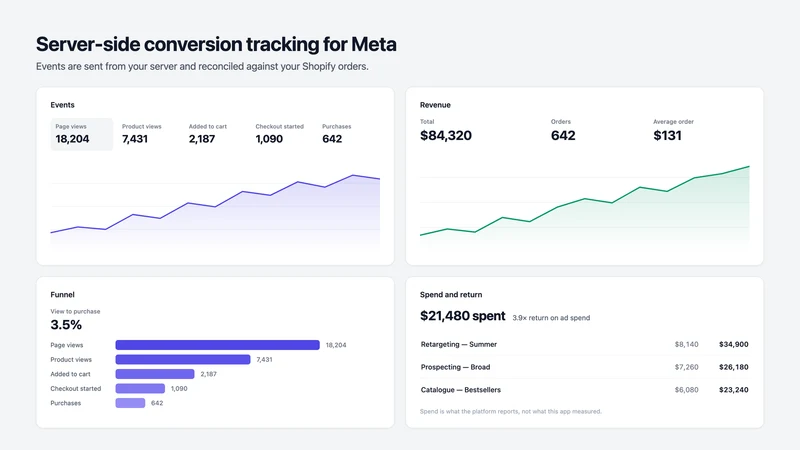Select the Purchases metric tab

point(348,134)
